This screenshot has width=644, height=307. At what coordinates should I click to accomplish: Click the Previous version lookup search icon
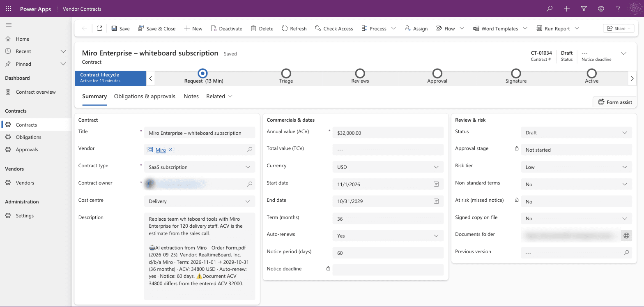pos(626,253)
